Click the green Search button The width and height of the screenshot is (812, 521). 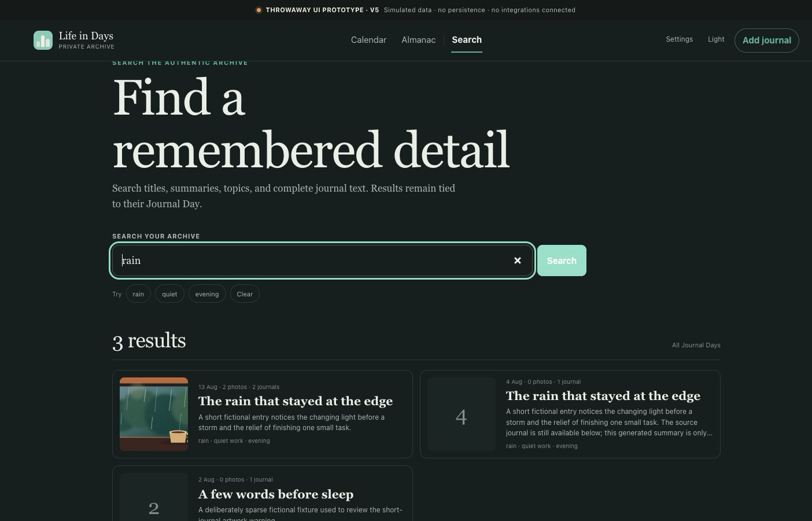coord(562,260)
